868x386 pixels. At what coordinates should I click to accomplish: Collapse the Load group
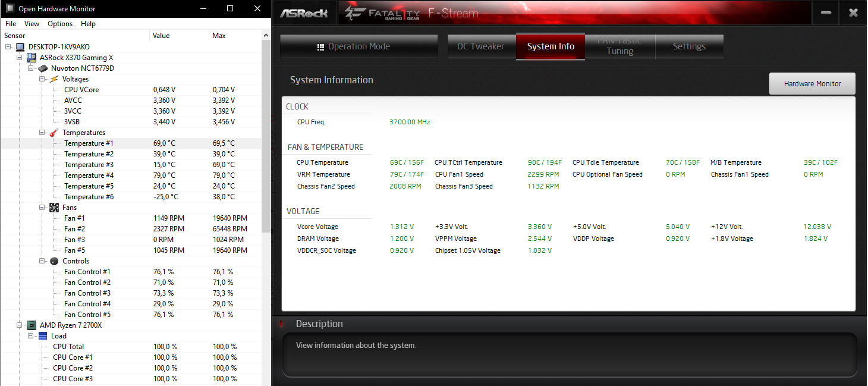click(31, 336)
